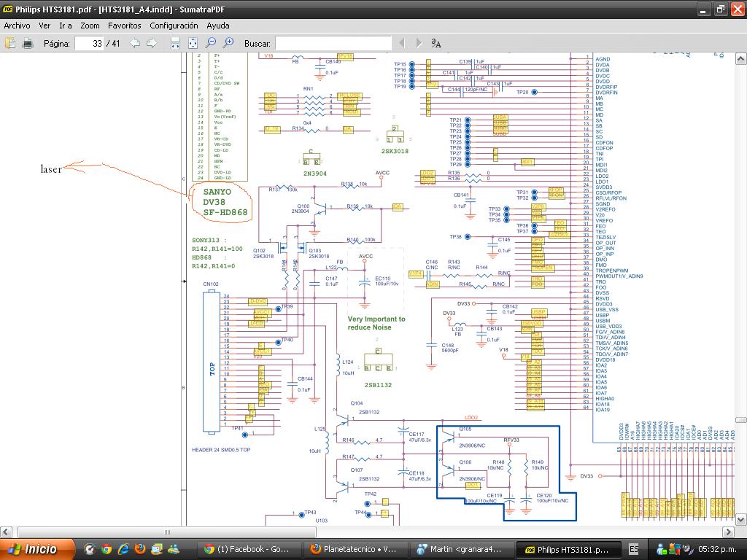Click the horizontal scrollbar left arrow

coord(6,532)
